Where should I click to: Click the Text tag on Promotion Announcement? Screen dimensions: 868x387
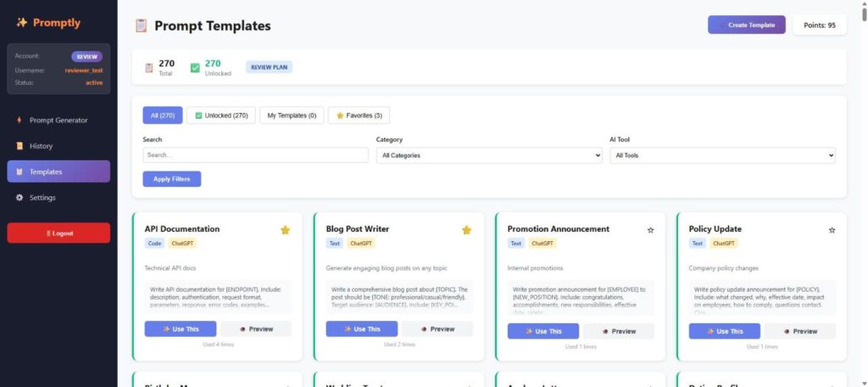(516, 244)
